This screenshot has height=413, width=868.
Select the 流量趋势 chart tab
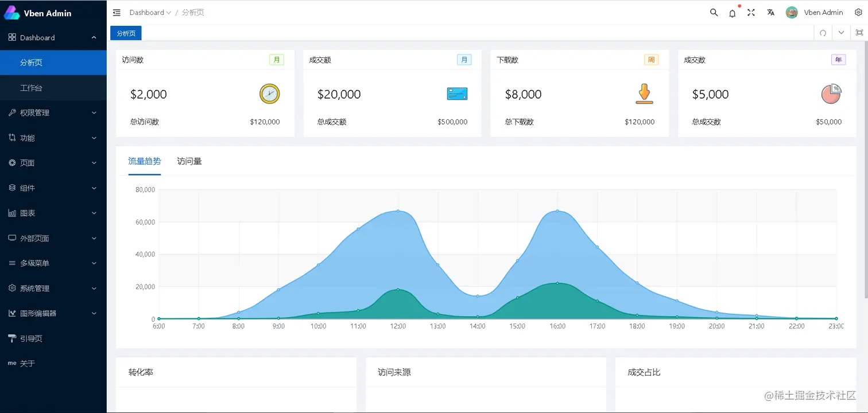coord(145,161)
